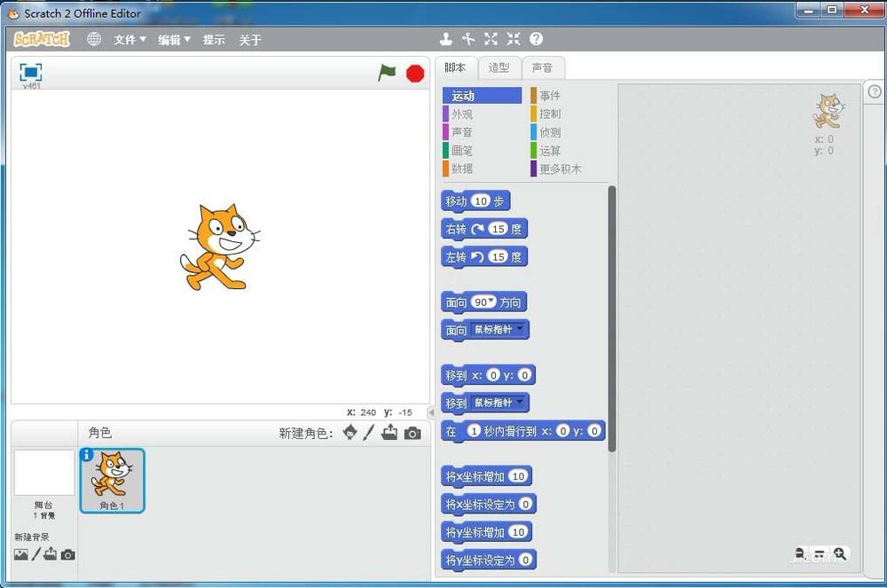Click the sprite info (i) badge on 角色1

[86, 455]
